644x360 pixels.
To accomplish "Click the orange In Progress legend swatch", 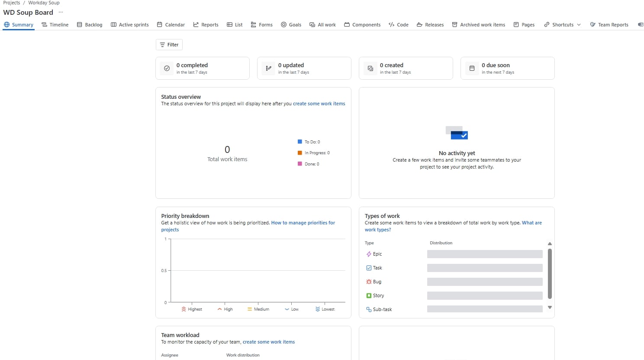I will point(300,152).
